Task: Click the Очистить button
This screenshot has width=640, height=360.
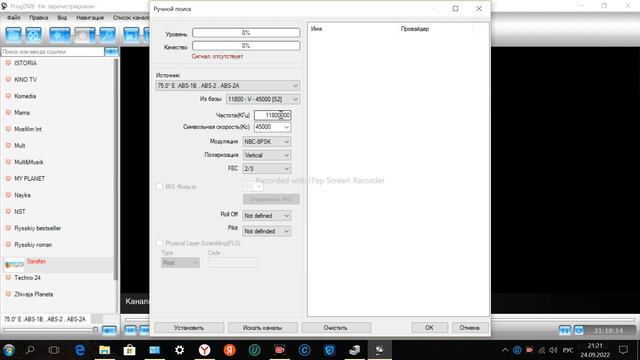Action: [336, 328]
